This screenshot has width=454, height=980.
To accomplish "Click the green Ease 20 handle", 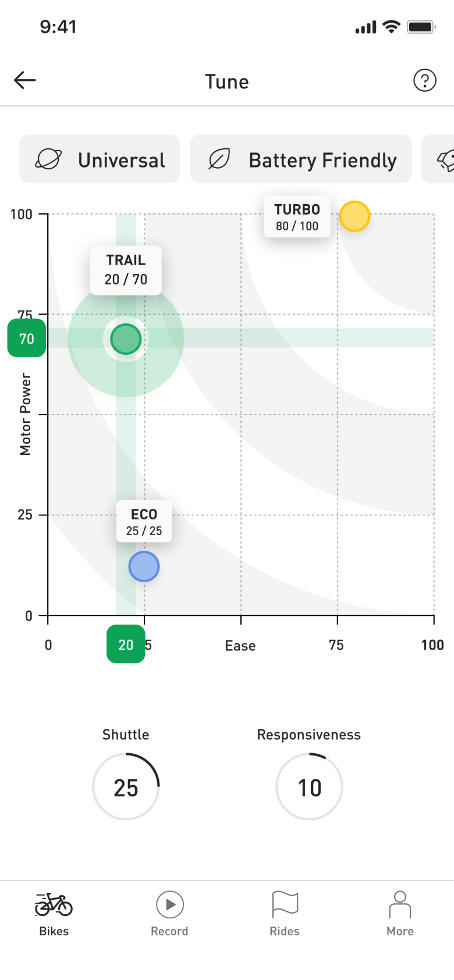I will (126, 644).
